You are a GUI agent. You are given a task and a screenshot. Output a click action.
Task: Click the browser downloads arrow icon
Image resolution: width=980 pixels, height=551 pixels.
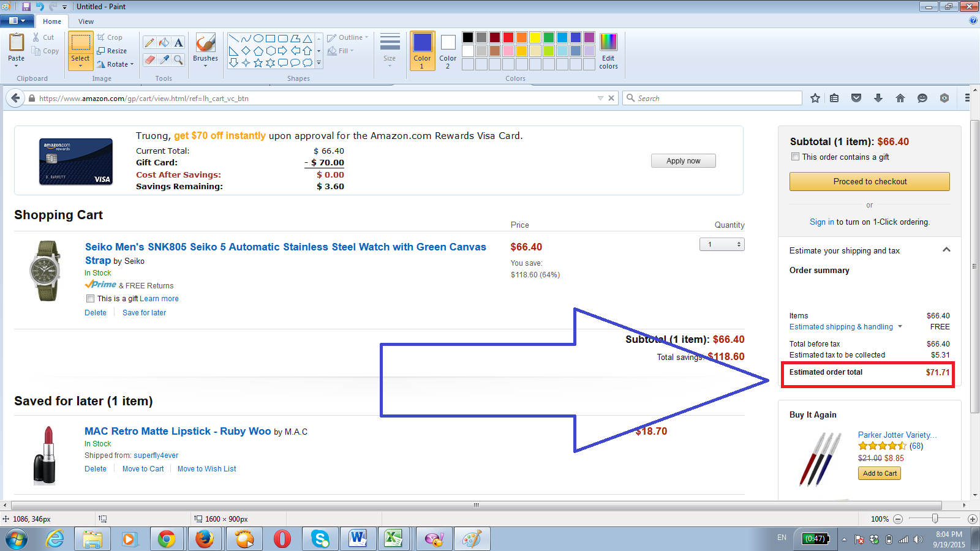coord(878,98)
